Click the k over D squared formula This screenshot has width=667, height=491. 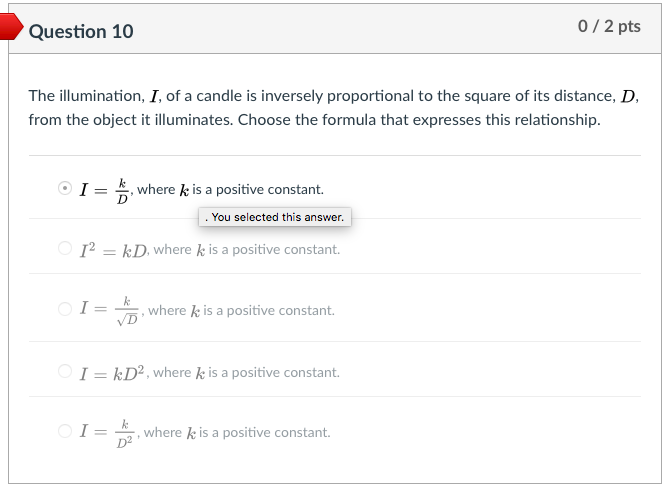click(110, 432)
